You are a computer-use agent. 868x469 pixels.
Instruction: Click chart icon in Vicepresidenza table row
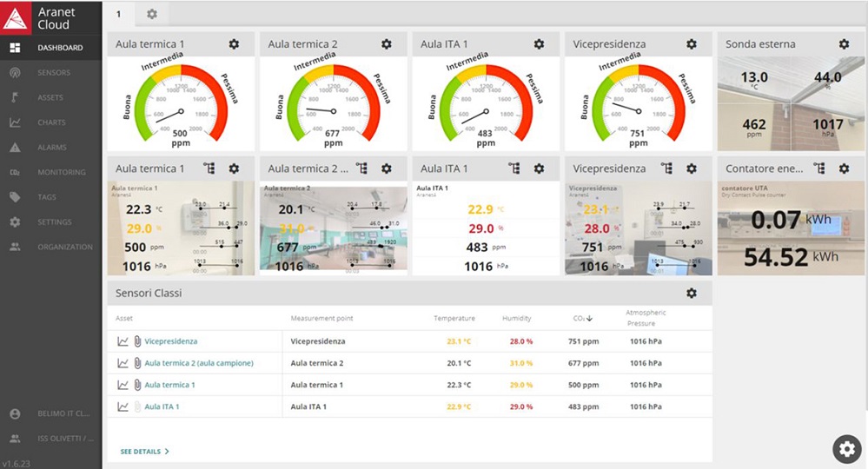[123, 341]
